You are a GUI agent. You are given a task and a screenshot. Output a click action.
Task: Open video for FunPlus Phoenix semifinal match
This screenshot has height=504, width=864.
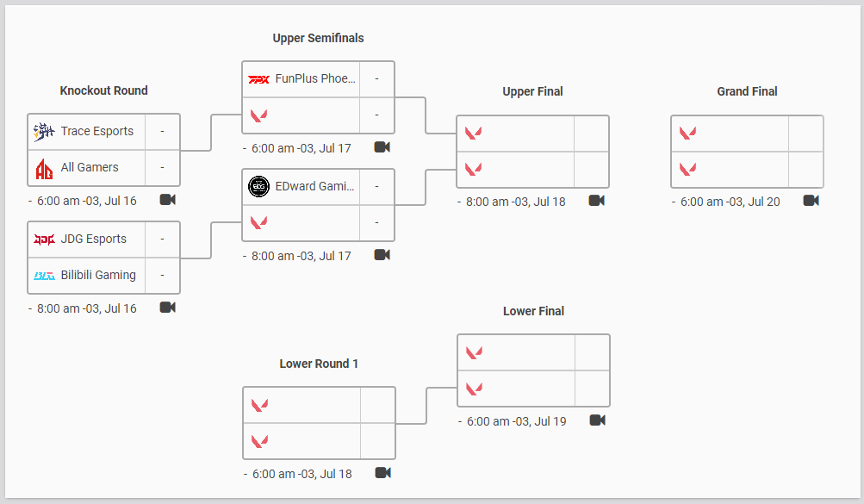(382, 147)
